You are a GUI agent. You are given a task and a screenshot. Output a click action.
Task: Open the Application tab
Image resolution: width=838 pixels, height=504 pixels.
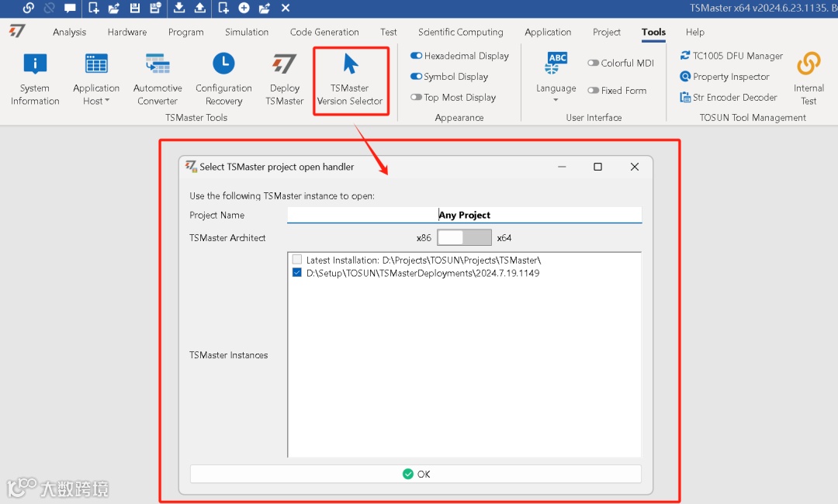pos(548,32)
